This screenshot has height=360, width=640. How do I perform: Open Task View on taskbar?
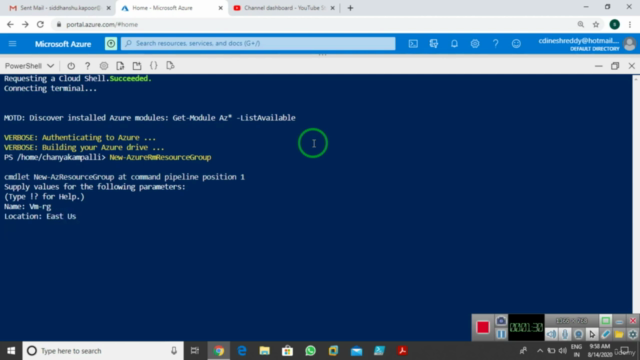[x=195, y=351]
